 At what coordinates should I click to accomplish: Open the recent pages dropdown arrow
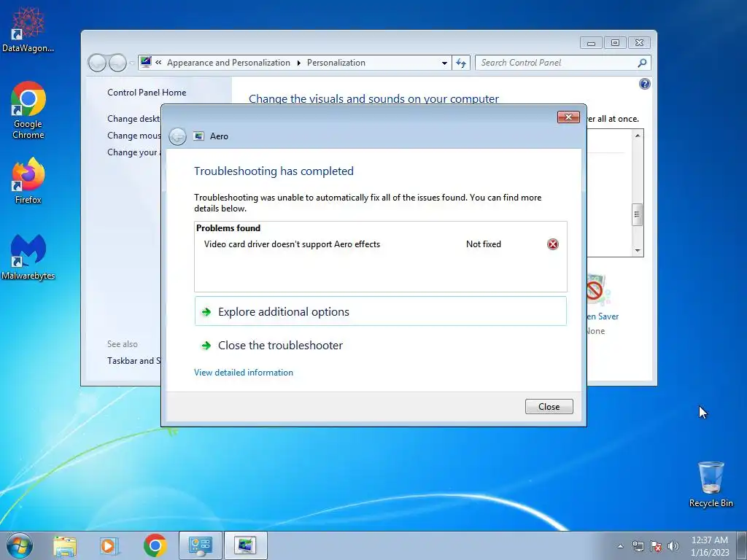point(131,63)
